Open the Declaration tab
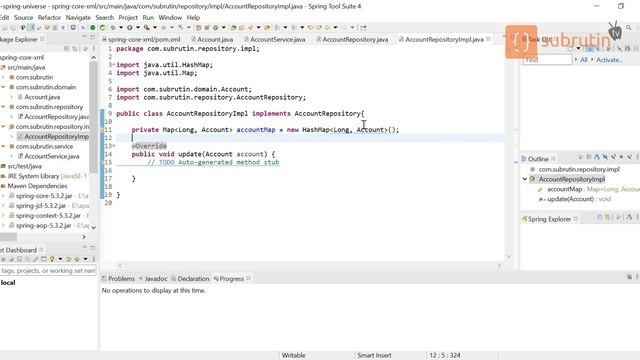This screenshot has width=640, height=360. [x=190, y=278]
